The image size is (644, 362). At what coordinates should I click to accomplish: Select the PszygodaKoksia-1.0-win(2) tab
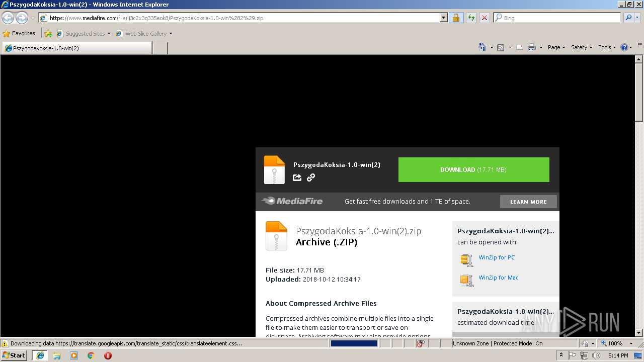pos(77,48)
